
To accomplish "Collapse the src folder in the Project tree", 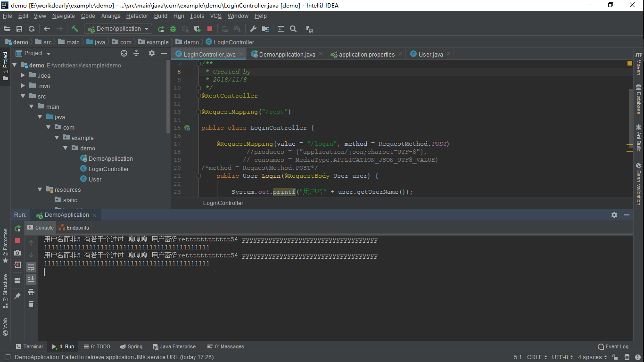I will 22,96.
